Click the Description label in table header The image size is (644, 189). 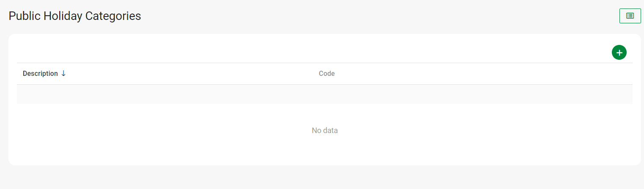point(40,74)
